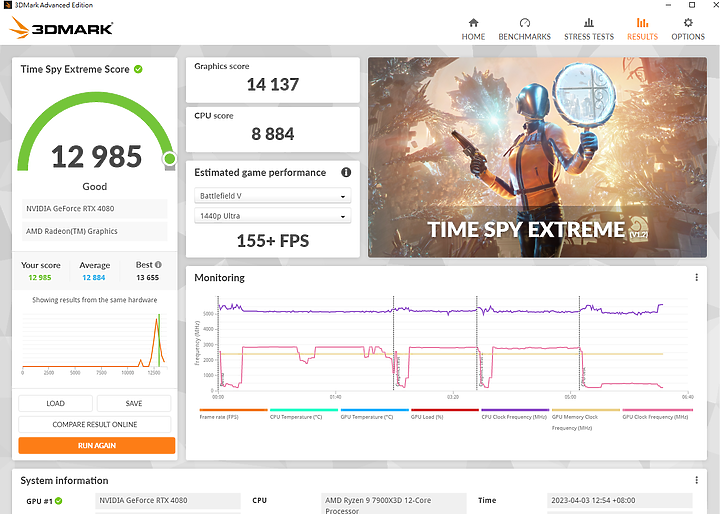Click the 155+ FPS estimate
The height and width of the screenshot is (514, 720).
tap(273, 241)
